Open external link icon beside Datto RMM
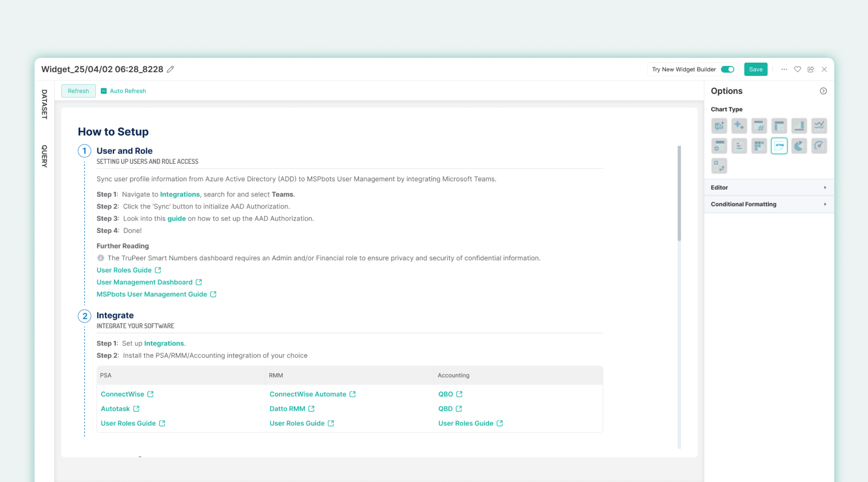The image size is (868, 482). [311, 409]
